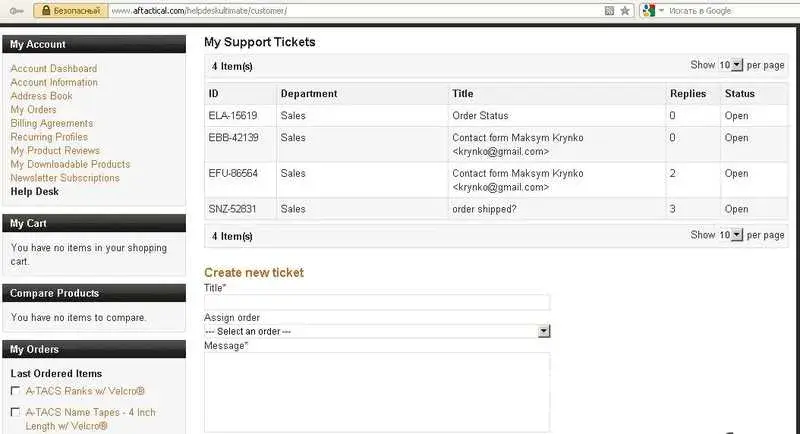Check the A-TACS Name Tapes checkbox
This screenshot has height=434, width=800.
[15, 412]
